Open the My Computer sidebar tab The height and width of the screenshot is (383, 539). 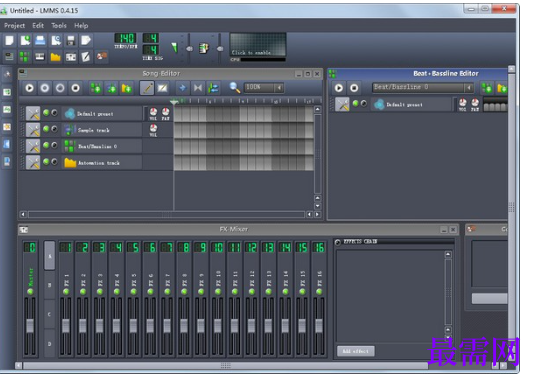[7, 161]
